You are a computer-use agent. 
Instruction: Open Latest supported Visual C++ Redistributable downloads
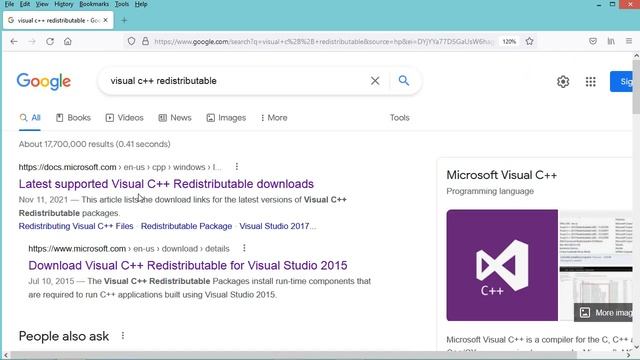[x=166, y=184]
